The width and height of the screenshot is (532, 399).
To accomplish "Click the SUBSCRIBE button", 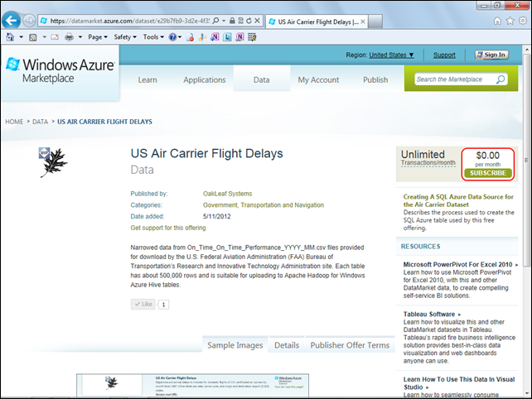I will tap(487, 173).
